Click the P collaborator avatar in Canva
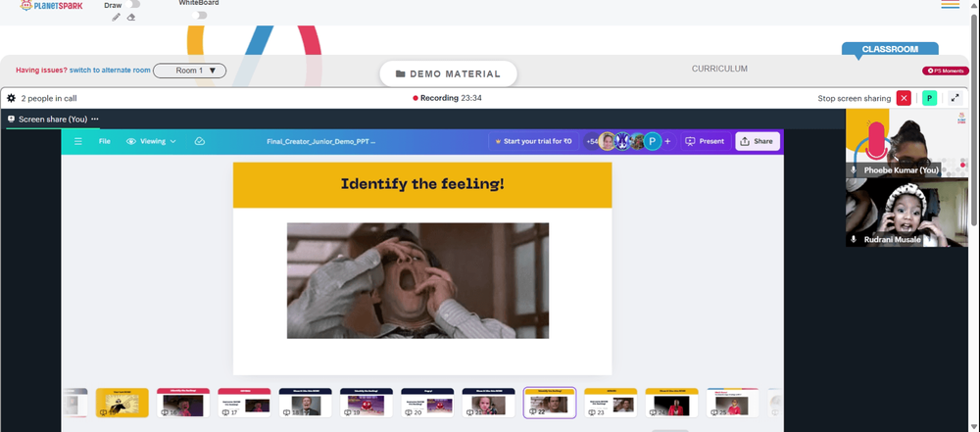This screenshot has height=432, width=980. pyautogui.click(x=653, y=141)
